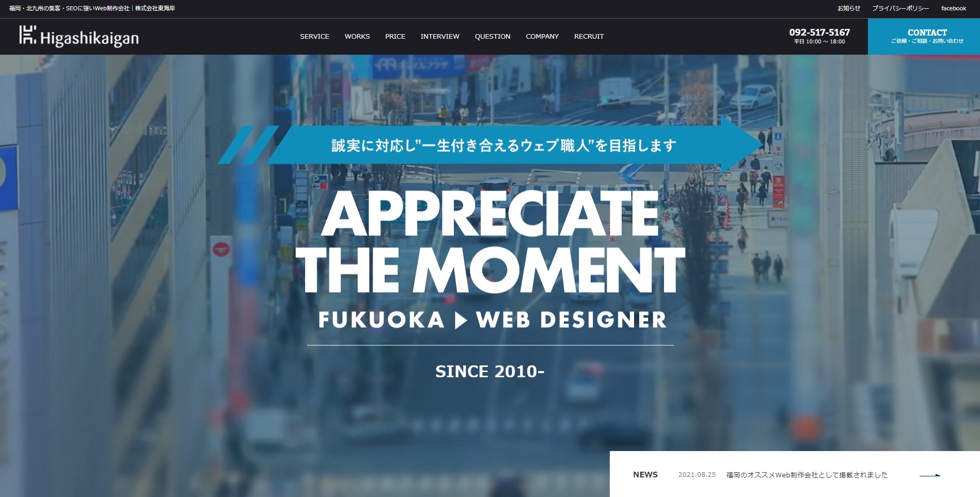Click the triangle arrow between FUKUOKA and WEB DESIGNER
980x497 pixels.
461,320
